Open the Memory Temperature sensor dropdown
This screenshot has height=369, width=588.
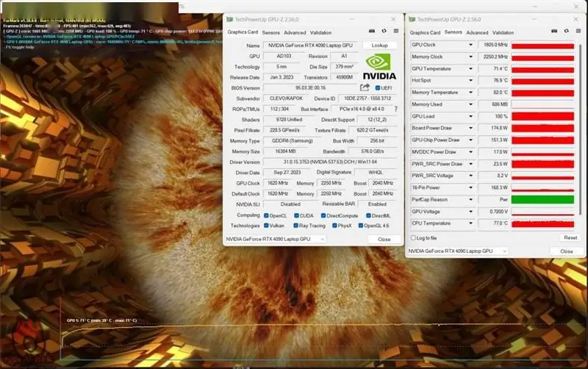471,93
